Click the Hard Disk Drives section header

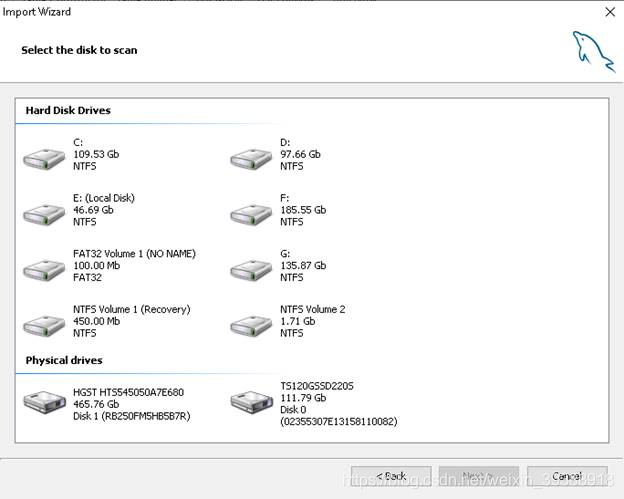tap(68, 110)
